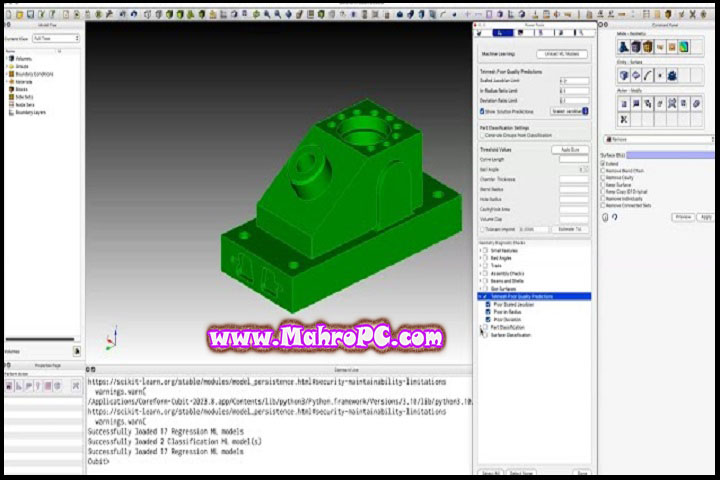Viewport: 720px width, 480px height.
Task: Select the Materials mode icon
Action: pyautogui.click(x=660, y=47)
